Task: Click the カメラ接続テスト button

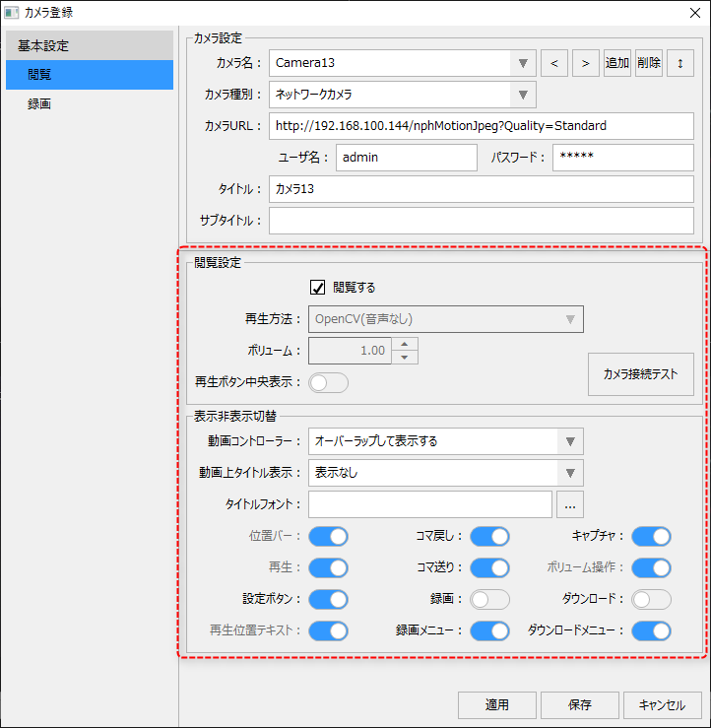Action: tap(640, 374)
